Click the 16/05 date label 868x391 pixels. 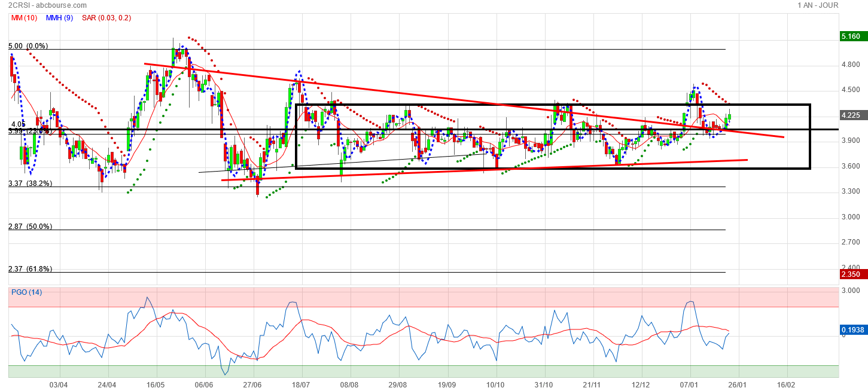[156, 385]
